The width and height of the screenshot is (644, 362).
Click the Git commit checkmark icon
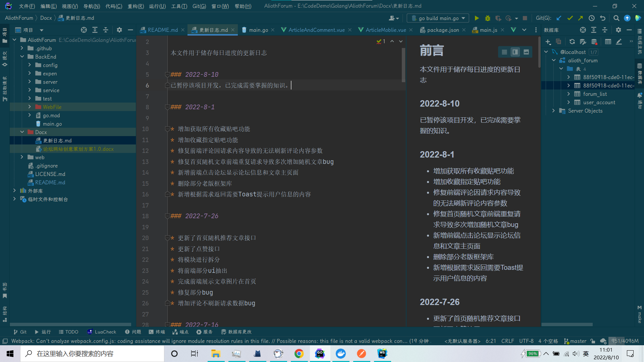click(x=570, y=18)
